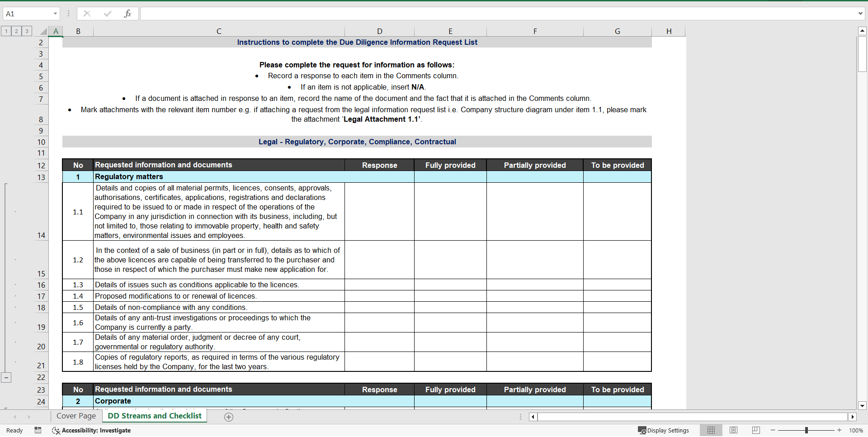The height and width of the screenshot is (437, 868).
Task: Select column C by its header
Action: tap(219, 31)
